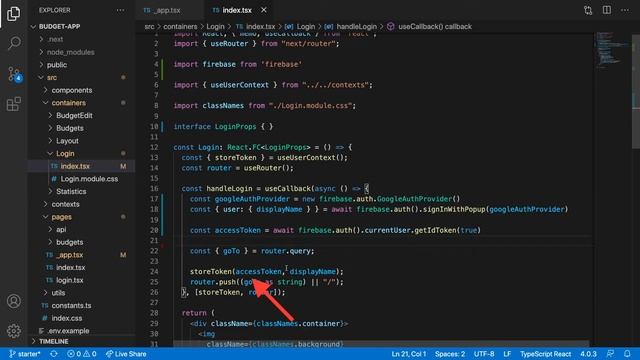Open index.css file
The height and width of the screenshot is (360, 640).
point(82,318)
